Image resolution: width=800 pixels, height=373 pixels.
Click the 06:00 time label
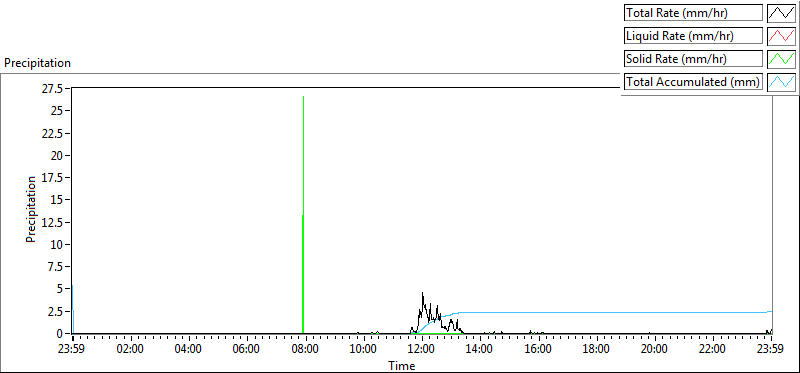point(247,350)
